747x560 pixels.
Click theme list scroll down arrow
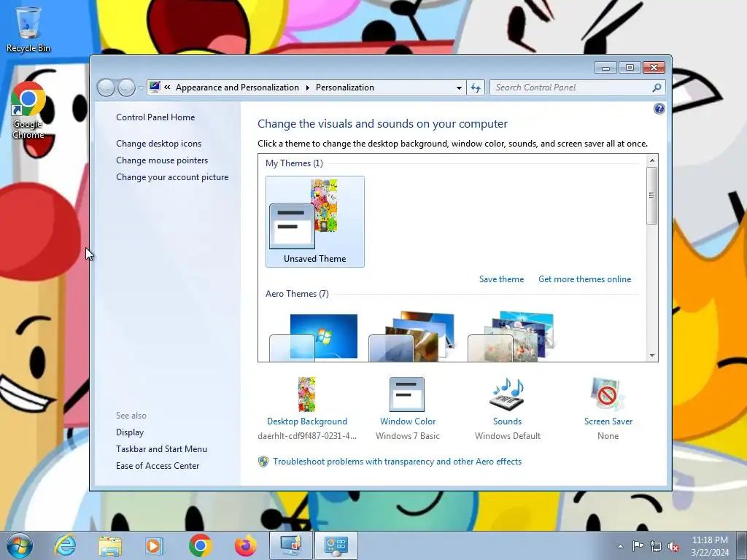pos(652,356)
